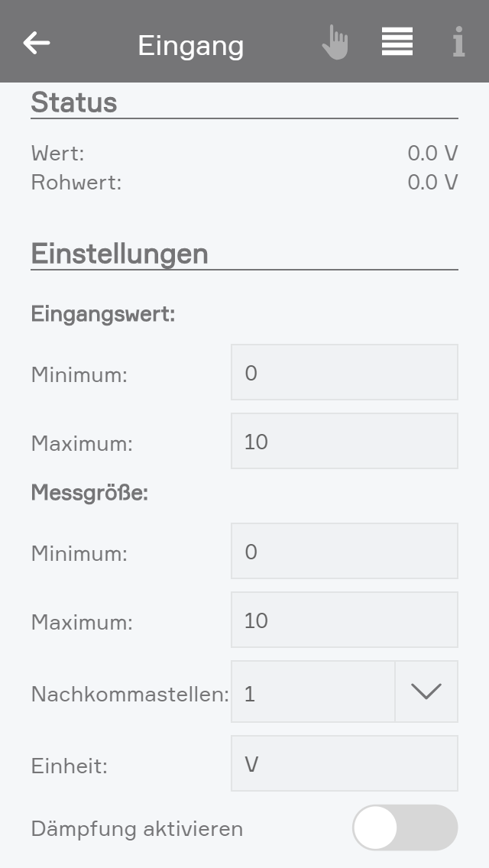Click the Eingang page title

pos(191,46)
